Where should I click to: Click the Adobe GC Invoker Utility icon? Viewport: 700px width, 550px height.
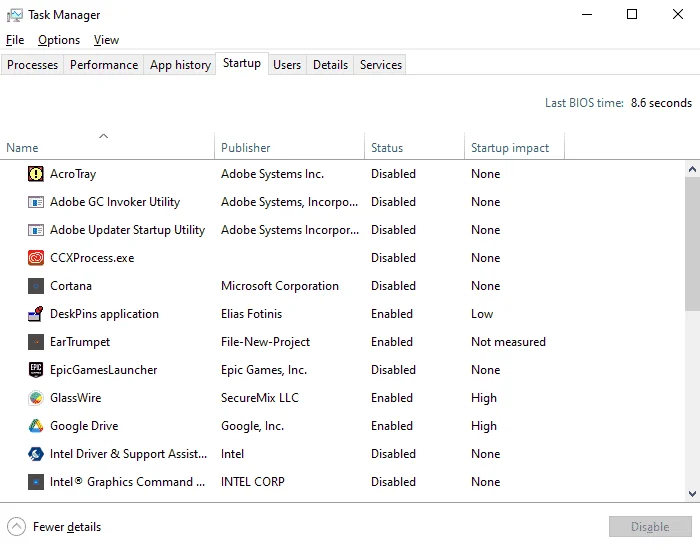pyautogui.click(x=36, y=202)
